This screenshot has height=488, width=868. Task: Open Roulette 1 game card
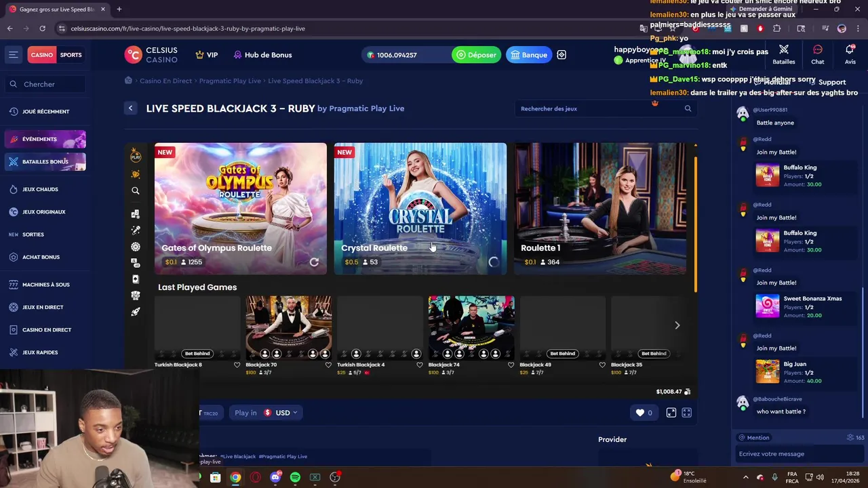pos(600,208)
